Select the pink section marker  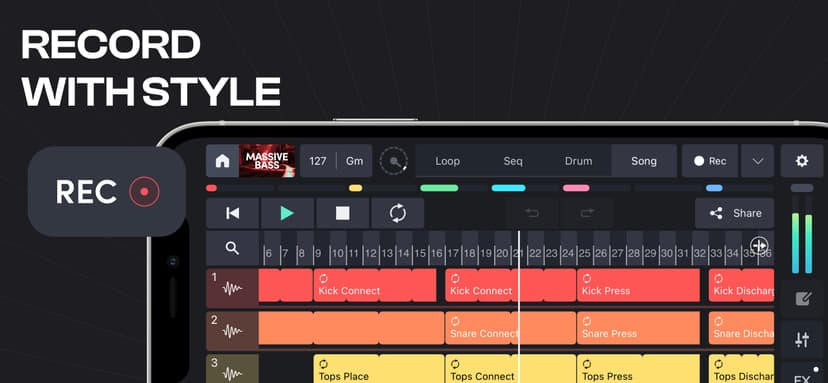tap(576, 188)
